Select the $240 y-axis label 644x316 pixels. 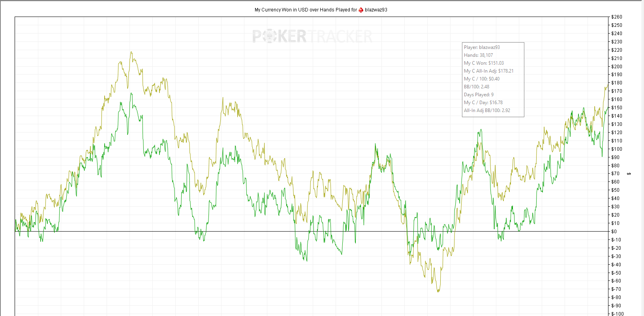point(616,34)
